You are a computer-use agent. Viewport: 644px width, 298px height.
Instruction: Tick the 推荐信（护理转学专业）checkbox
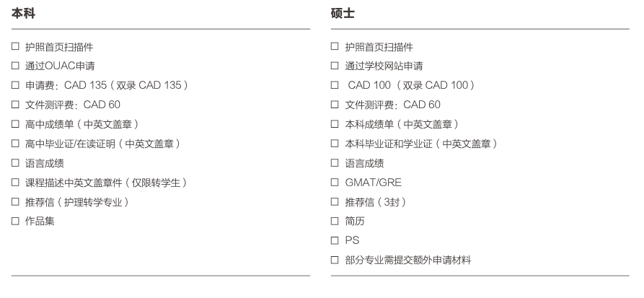point(14,202)
